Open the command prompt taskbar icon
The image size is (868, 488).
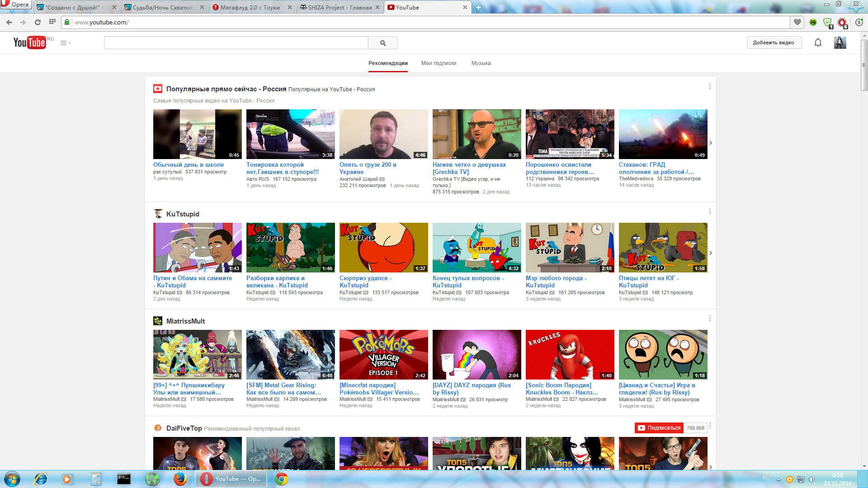pos(124,479)
